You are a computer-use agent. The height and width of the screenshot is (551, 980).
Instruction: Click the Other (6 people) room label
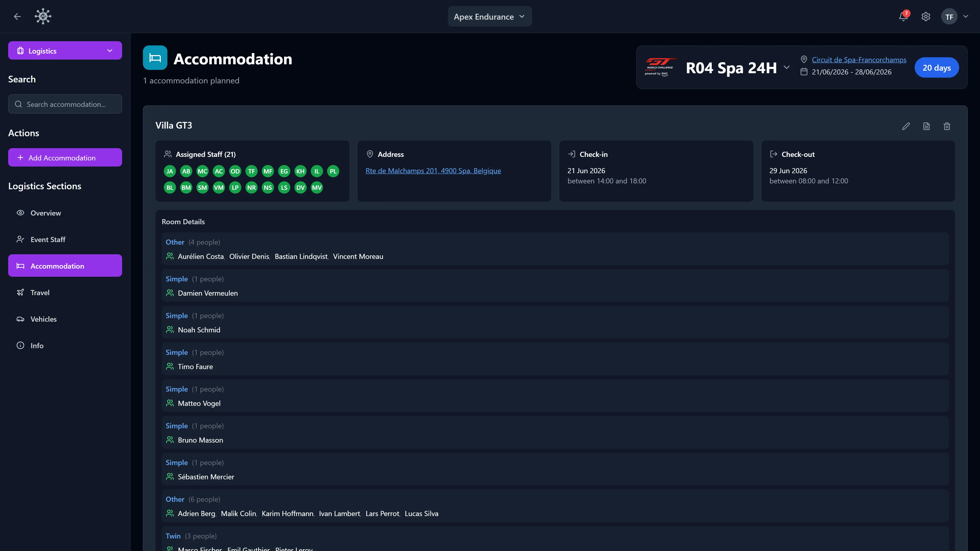pyautogui.click(x=193, y=499)
